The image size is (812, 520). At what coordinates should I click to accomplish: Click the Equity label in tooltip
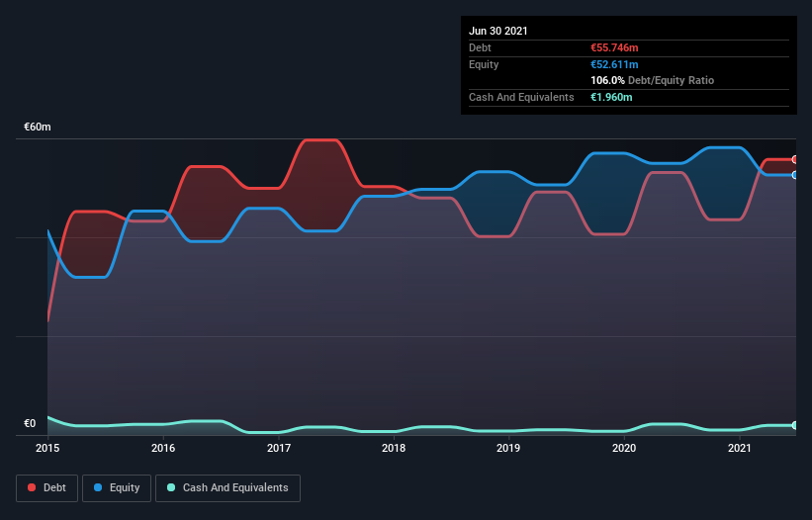pos(484,64)
